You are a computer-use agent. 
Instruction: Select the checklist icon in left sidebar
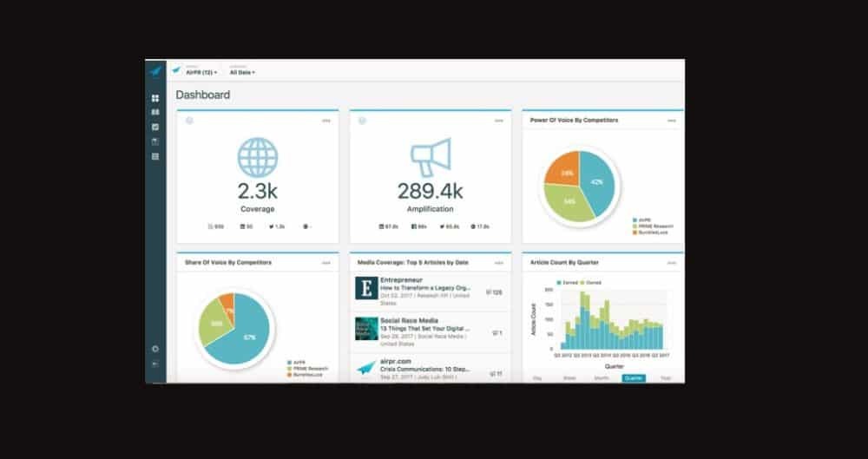tap(155, 127)
